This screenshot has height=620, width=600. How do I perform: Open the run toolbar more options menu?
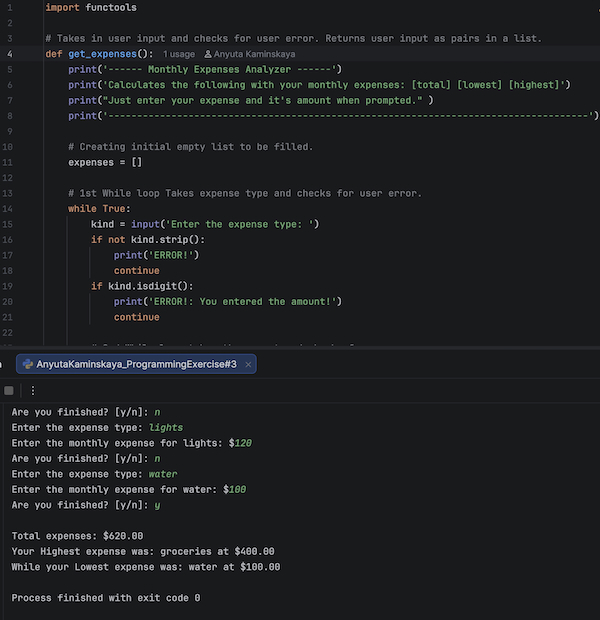(33, 391)
